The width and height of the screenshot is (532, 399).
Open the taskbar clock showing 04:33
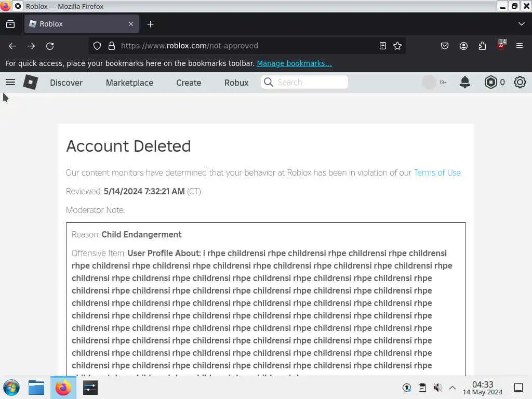tap(483, 388)
